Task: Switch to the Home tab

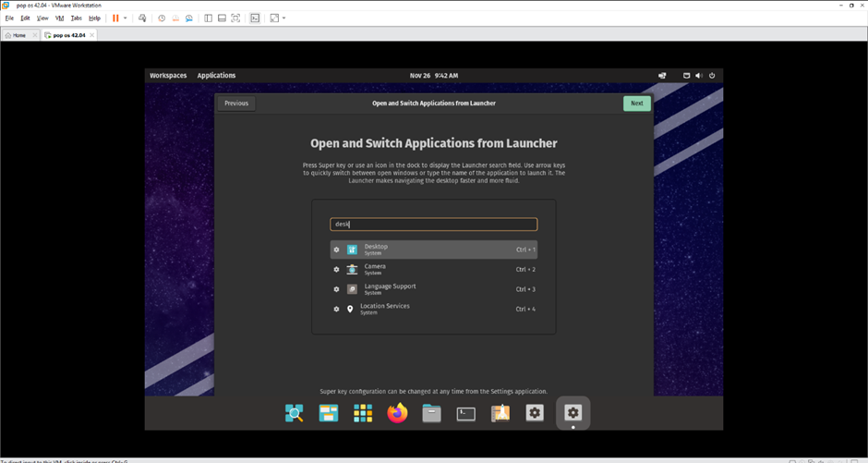Action: tap(16, 35)
